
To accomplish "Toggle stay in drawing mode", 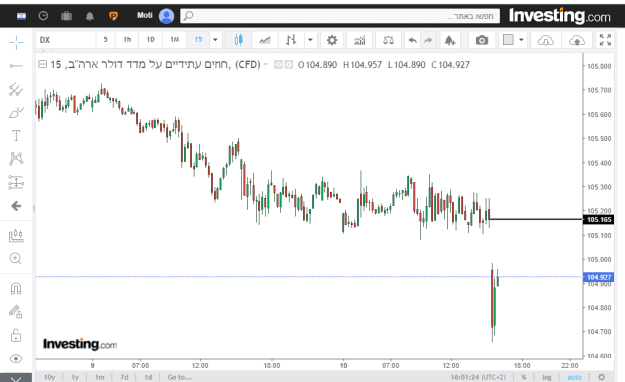I will [16, 311].
